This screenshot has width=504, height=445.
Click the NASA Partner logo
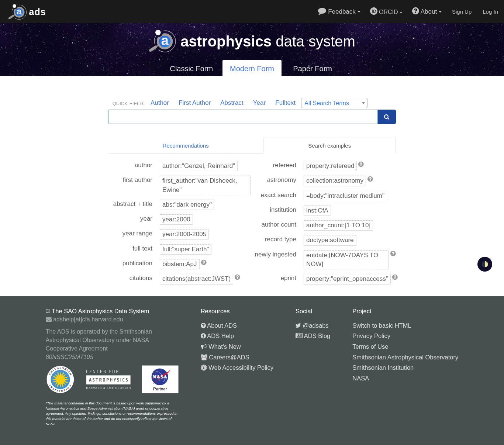pos(160,379)
